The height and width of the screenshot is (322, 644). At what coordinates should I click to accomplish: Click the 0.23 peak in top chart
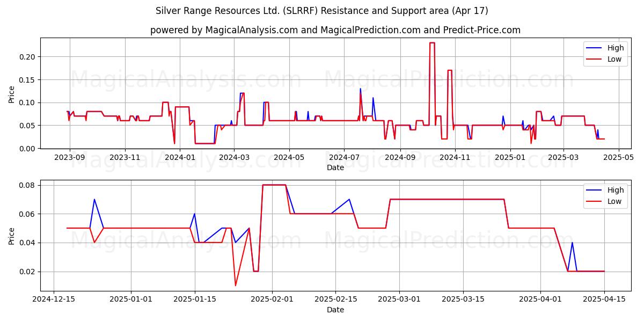(432, 43)
